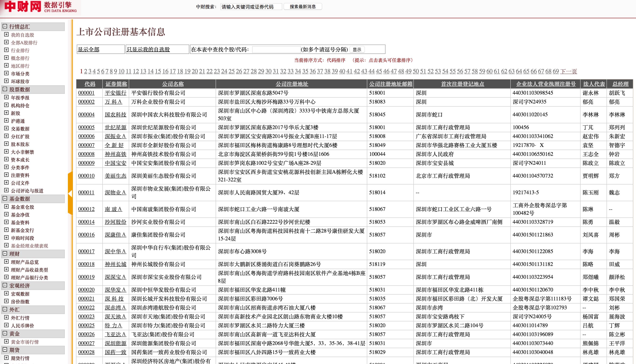Expand the plus icon beside 外汇行情
The image size is (636, 364).
pyautogui.click(x=7, y=317)
